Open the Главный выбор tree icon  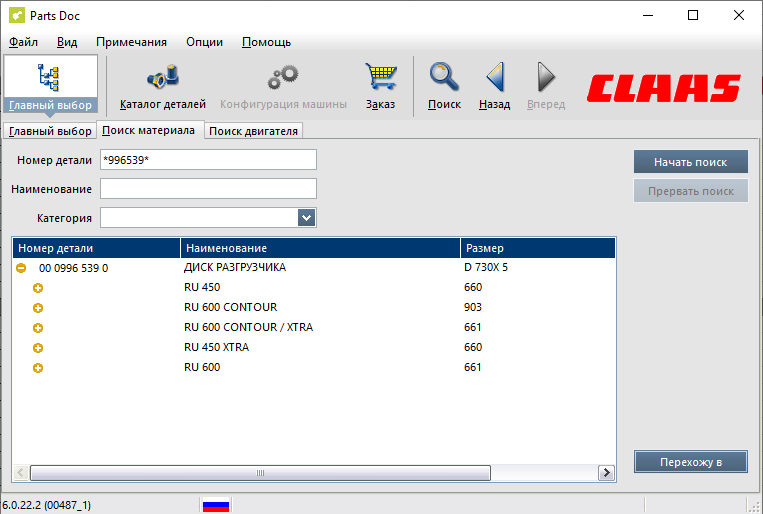tap(49, 77)
